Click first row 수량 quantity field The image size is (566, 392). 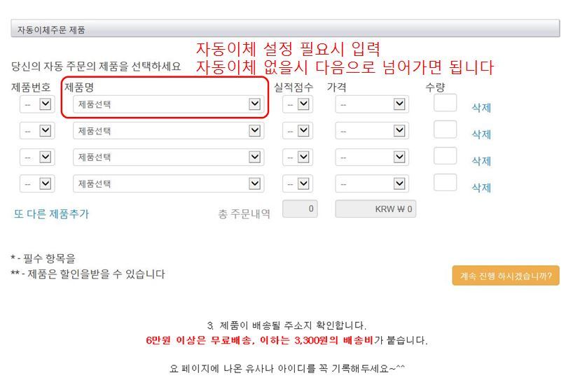point(445,103)
